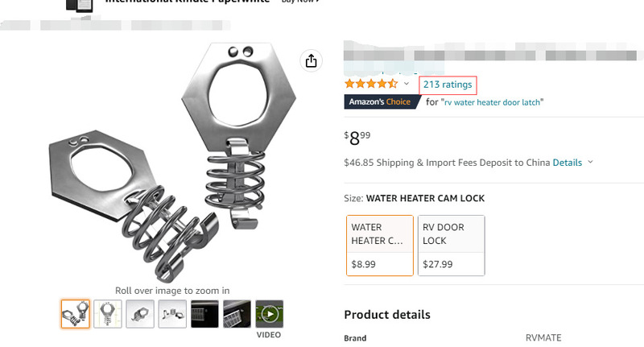Click the Kindle Paperwhite ad image

coord(80,5)
